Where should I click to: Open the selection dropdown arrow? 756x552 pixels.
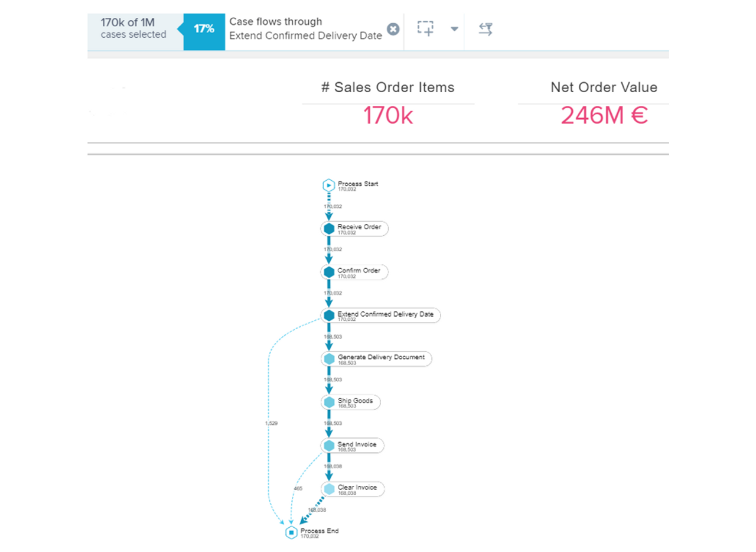[x=454, y=29]
